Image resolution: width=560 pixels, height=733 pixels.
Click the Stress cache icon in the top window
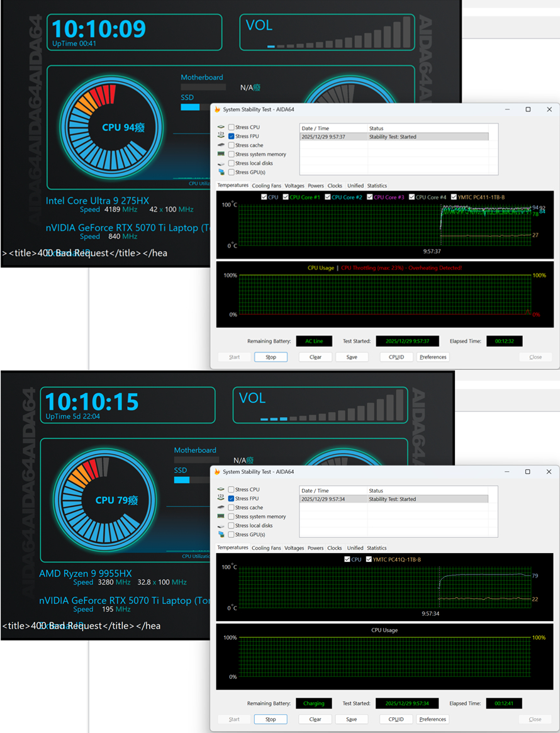coord(221,145)
